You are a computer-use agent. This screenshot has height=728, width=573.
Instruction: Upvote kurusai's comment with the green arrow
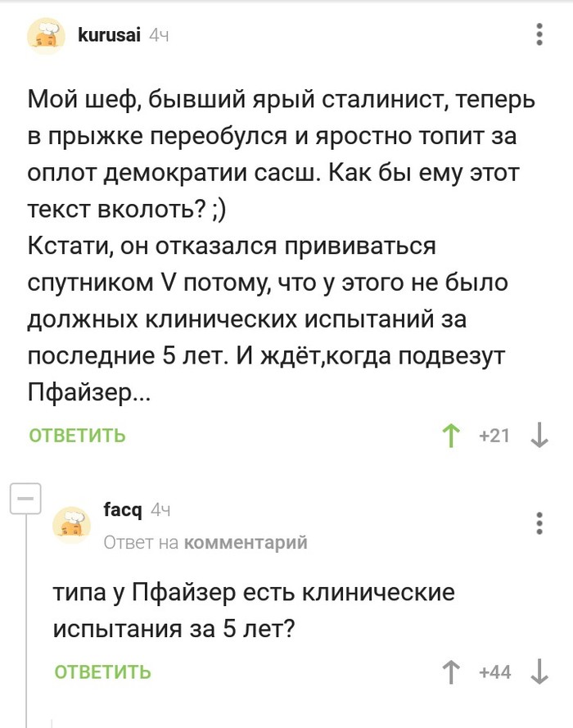(x=451, y=436)
